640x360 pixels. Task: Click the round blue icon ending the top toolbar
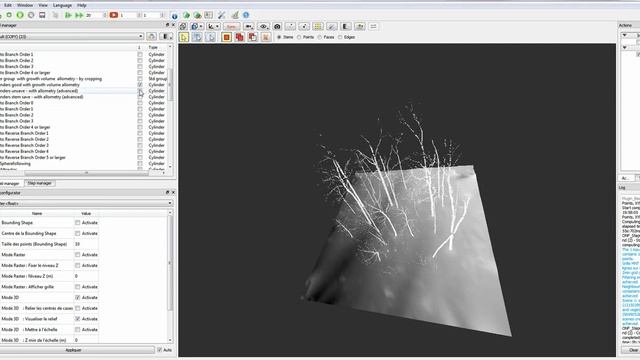[x=246, y=15]
